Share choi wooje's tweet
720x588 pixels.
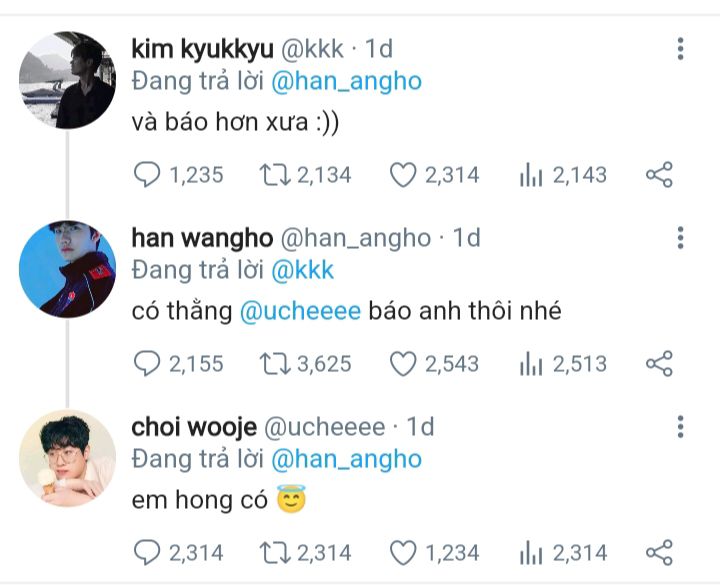pos(659,552)
